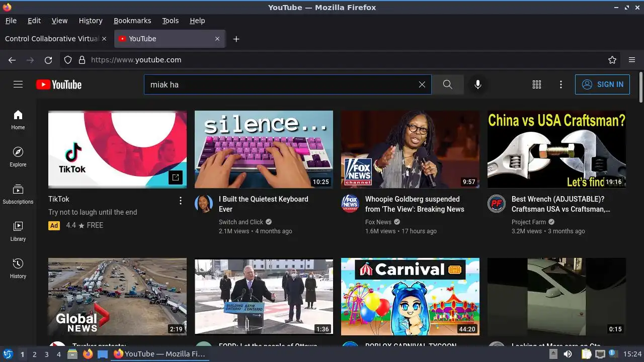Close the Control Collaborative Virtual tab
The height and width of the screenshot is (362, 644).
pyautogui.click(x=104, y=39)
